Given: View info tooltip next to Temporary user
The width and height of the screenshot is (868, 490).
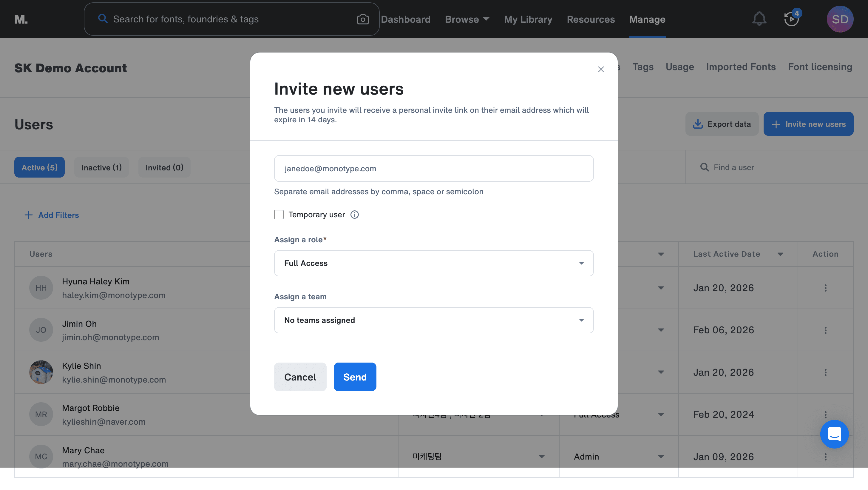Looking at the screenshot, I should coord(354,214).
